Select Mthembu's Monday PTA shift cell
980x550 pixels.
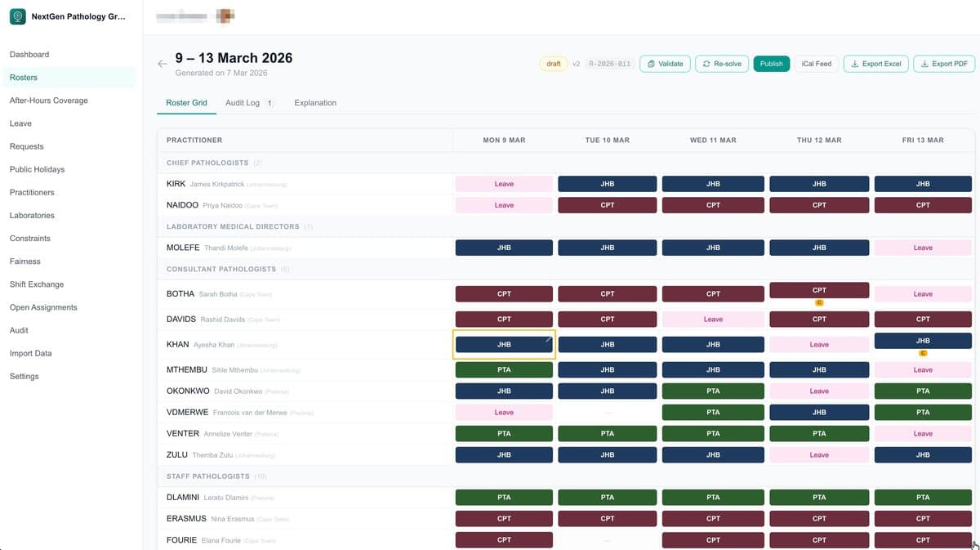[504, 370]
